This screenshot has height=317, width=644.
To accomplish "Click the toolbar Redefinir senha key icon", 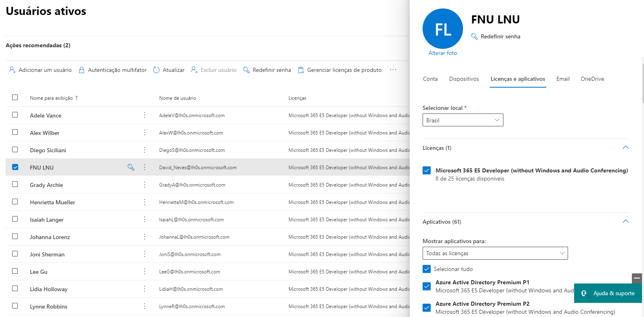I will [x=246, y=70].
